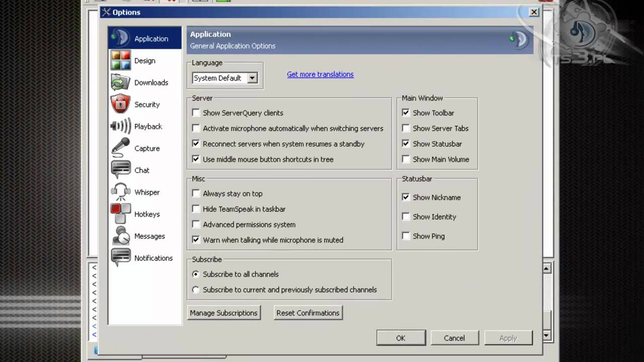This screenshot has width=644, height=362.
Task: Select Subscribe to current and previously subscribed channels
Action: click(x=196, y=290)
